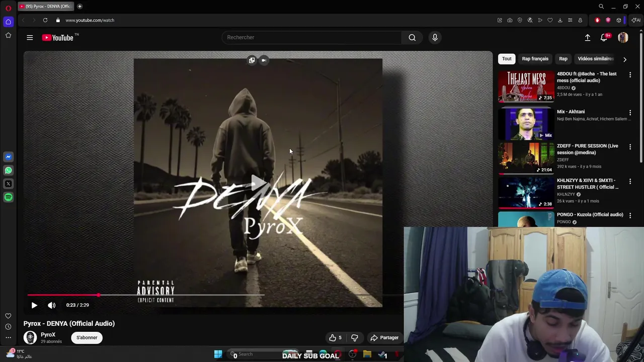Open Mix - Akhtani thumbnail
The image size is (644, 362).
point(526,124)
